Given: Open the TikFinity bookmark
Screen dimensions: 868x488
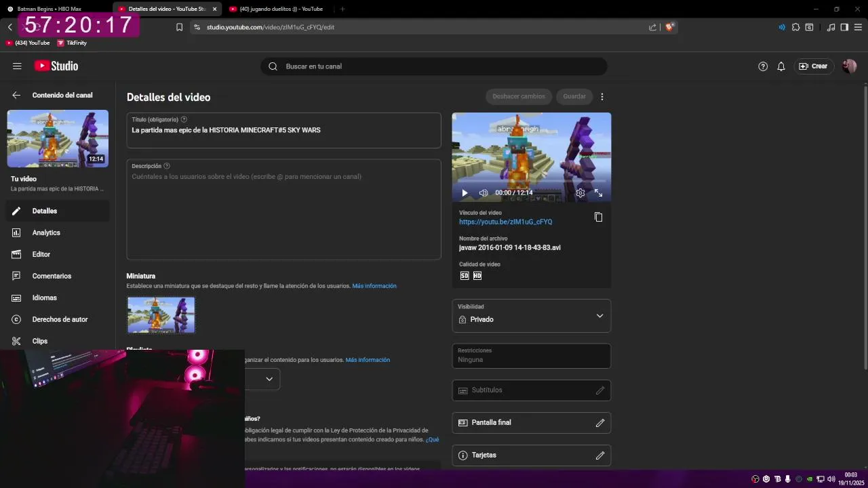Looking at the screenshot, I should (72, 43).
